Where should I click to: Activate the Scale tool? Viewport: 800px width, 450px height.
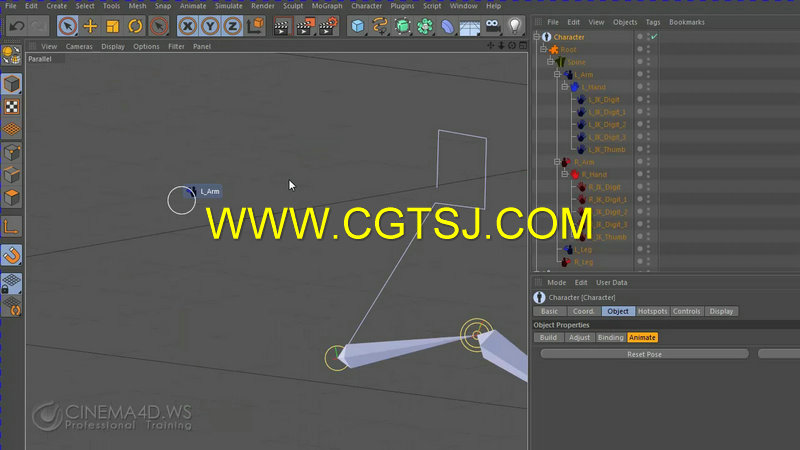112,26
